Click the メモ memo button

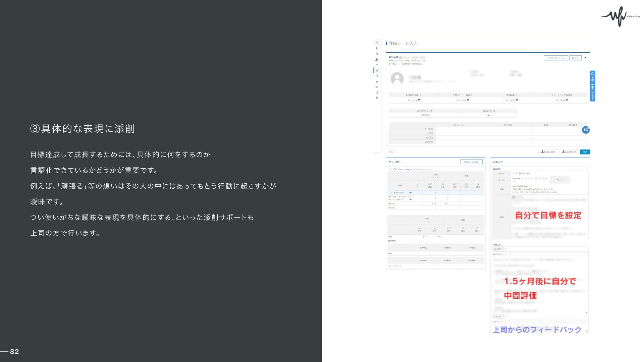[x=575, y=58]
